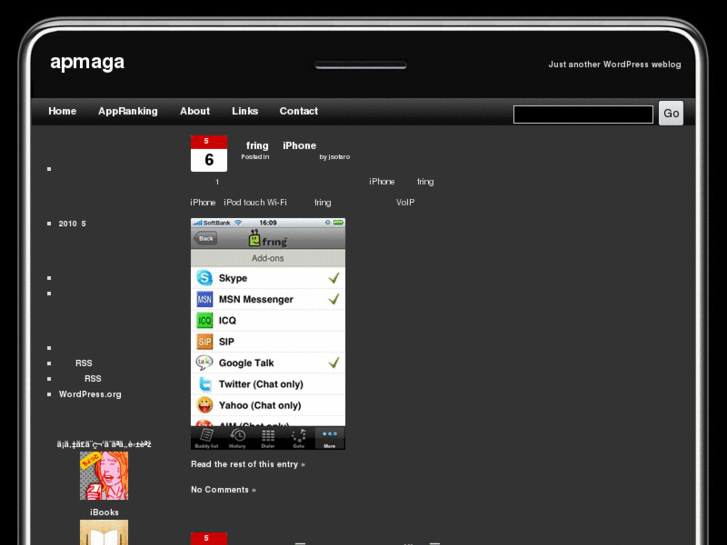Screen dimensions: 727x545
Task: Click the iBooks book icon thumbnail
Action: [104, 532]
